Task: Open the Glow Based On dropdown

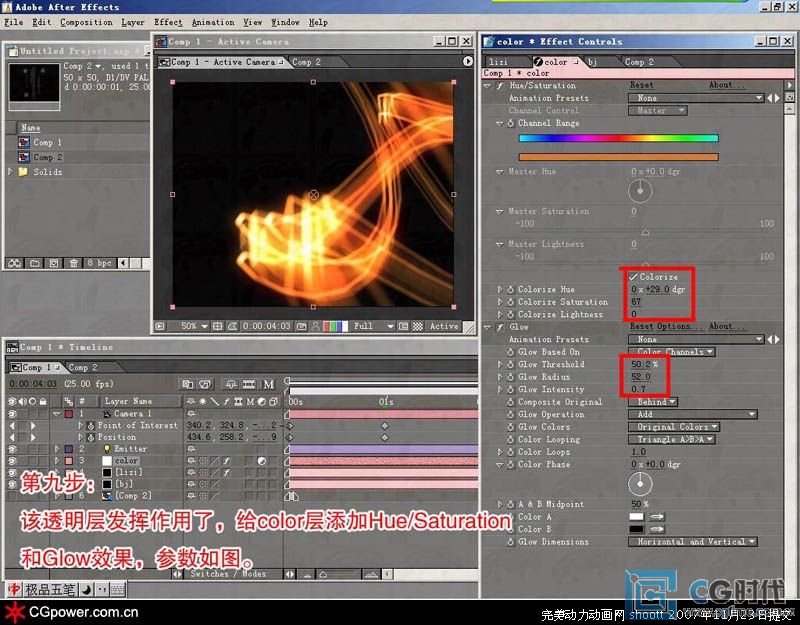Action: tap(671, 352)
